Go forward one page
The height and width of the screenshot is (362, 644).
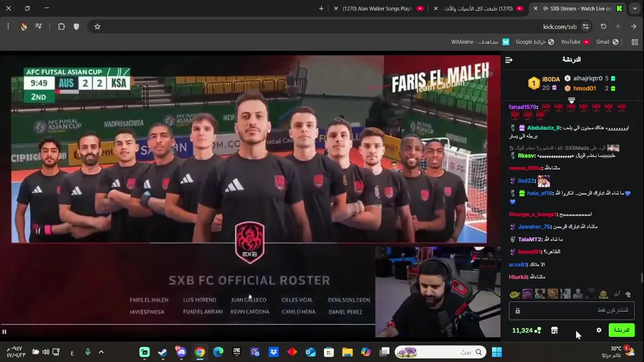618,27
